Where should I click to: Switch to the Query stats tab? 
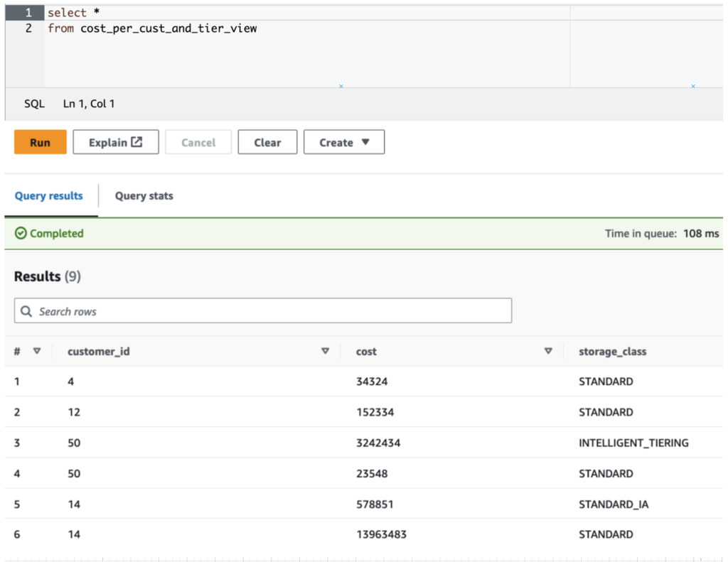tap(144, 196)
